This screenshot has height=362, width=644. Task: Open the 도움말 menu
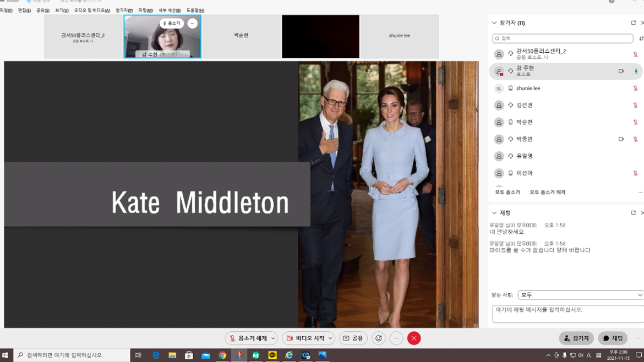(195, 10)
